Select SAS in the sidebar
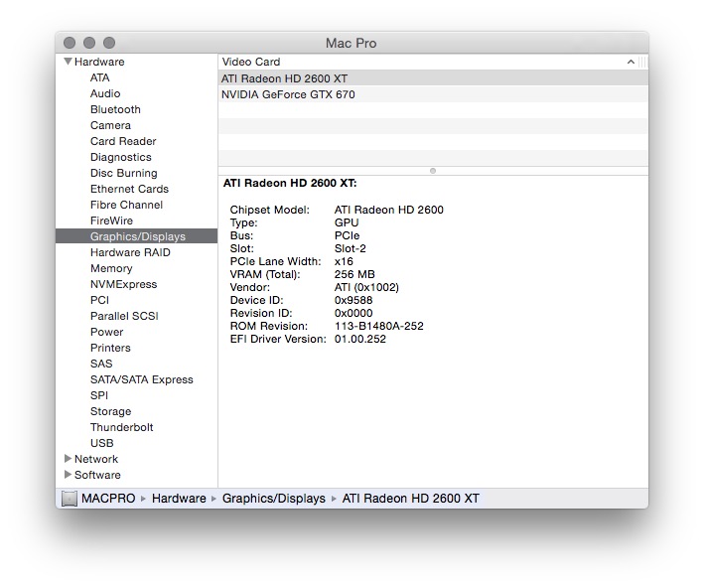The image size is (704, 588). 101,364
